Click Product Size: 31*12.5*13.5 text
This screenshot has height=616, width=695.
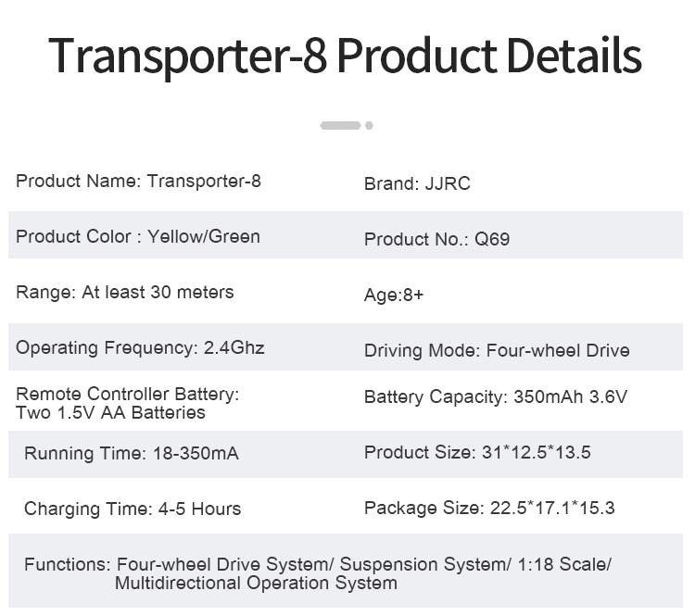[477, 452]
